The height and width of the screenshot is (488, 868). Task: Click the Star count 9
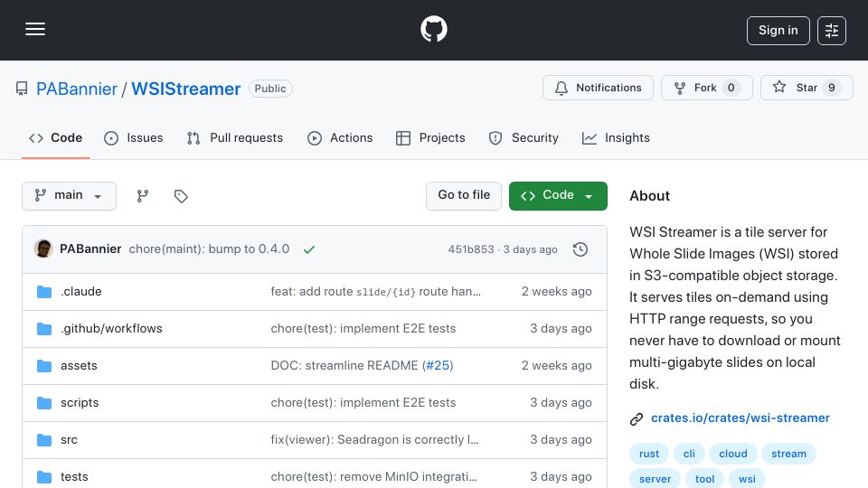click(x=832, y=88)
